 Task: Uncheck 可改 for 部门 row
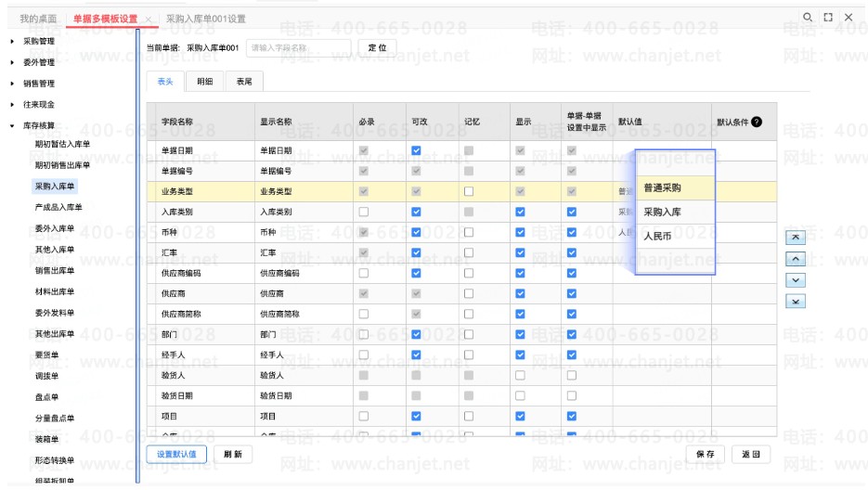click(416, 334)
